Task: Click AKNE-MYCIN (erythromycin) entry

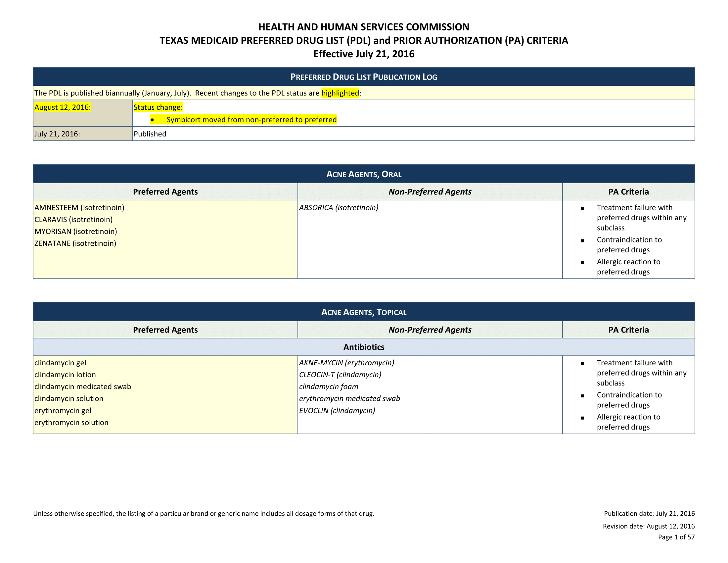Action: (347, 363)
